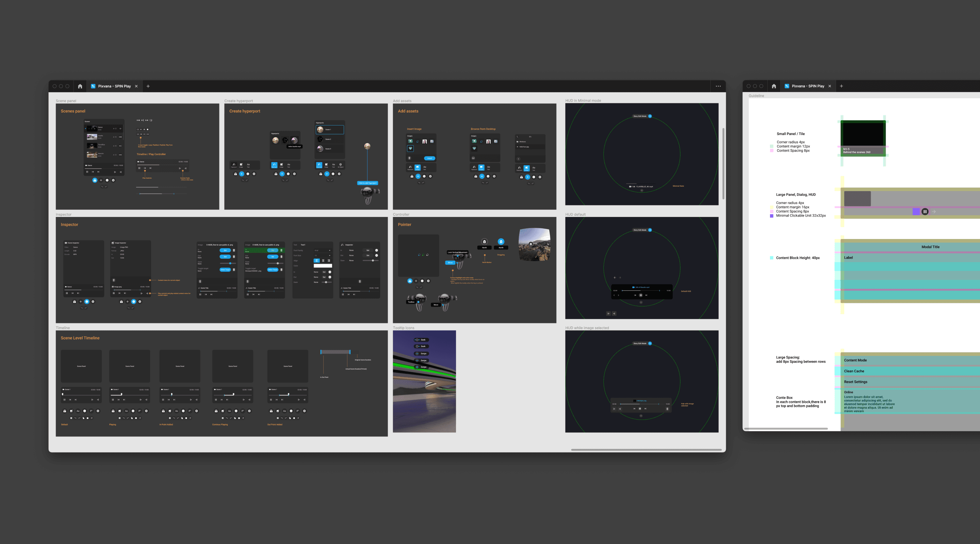The height and width of the screenshot is (544, 980).
Task: Click the 3D Object tool icon
Action: click(341, 165)
